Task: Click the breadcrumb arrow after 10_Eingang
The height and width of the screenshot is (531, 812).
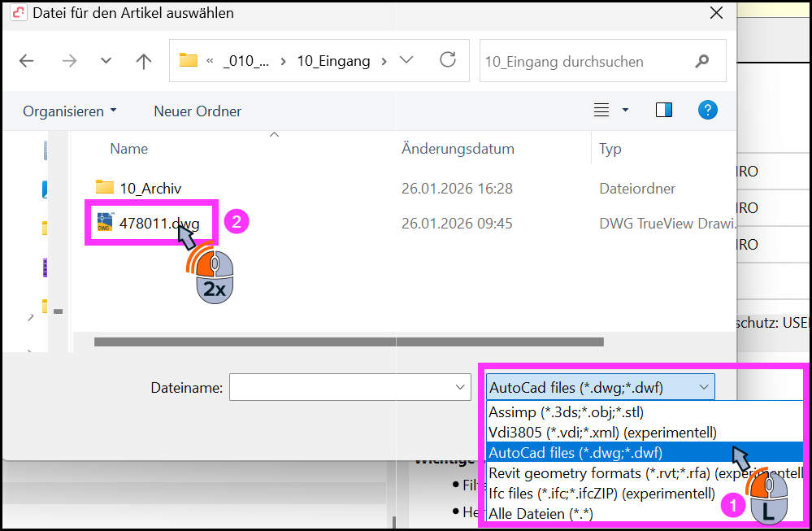Action: [384, 62]
